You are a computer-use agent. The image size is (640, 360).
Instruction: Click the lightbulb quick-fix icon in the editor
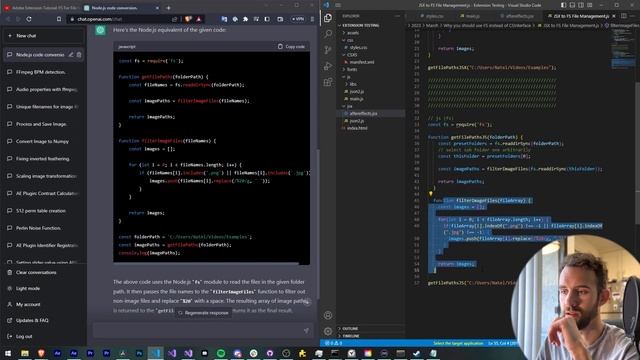pyautogui.click(x=431, y=194)
